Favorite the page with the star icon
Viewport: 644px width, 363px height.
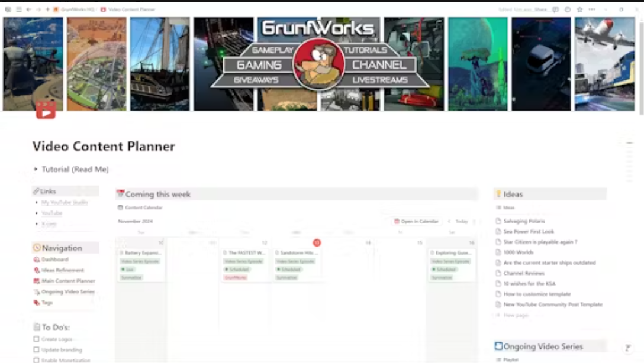click(579, 9)
